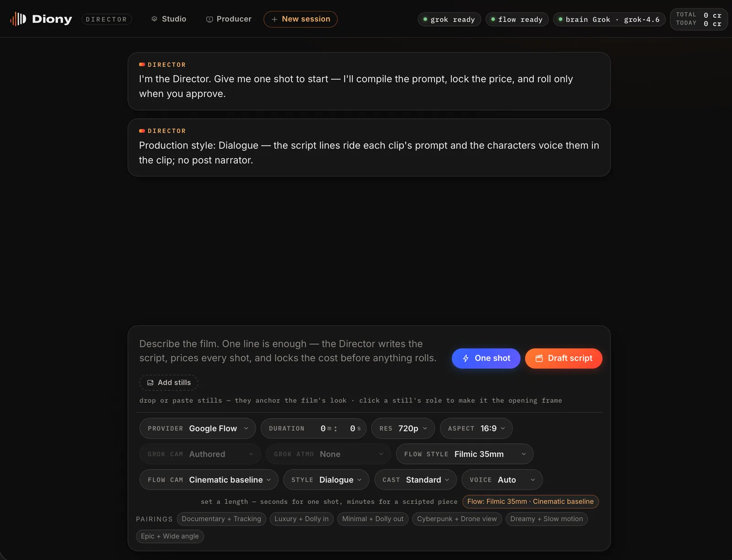Open the Cast Standard dropdown
The height and width of the screenshot is (560, 732).
(415, 480)
